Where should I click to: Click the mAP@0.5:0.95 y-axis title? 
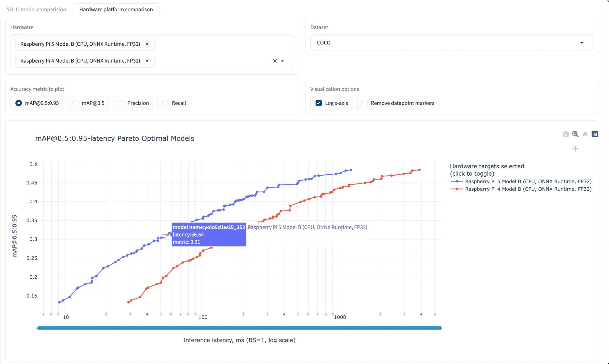pyautogui.click(x=15, y=236)
